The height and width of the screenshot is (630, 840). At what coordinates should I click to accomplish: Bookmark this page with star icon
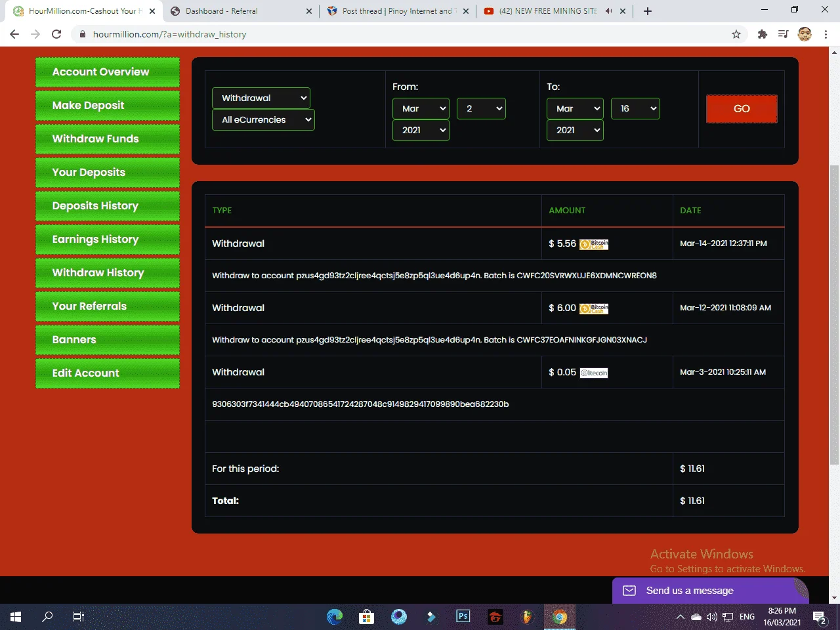[x=736, y=34]
